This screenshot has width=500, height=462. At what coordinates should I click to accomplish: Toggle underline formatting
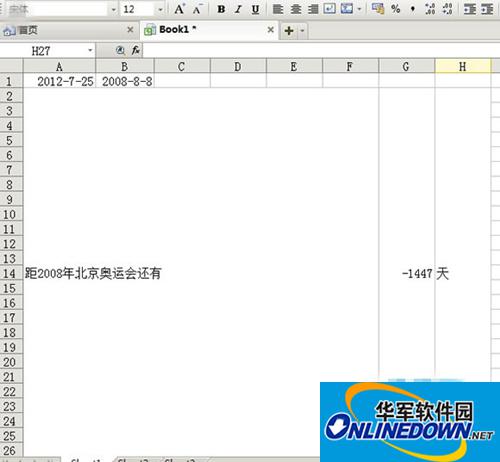click(x=256, y=9)
